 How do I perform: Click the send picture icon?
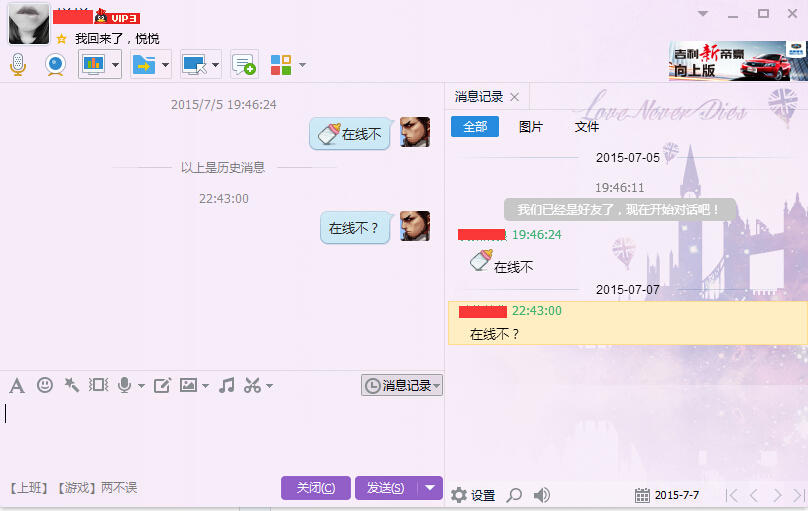(x=188, y=385)
